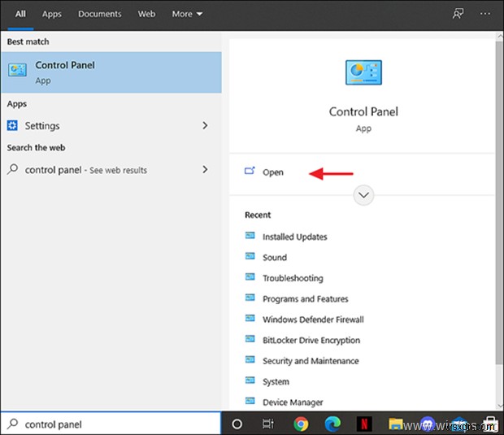The height and width of the screenshot is (435, 504).
Task: Click the Programs and Features item icon
Action: coord(250,298)
